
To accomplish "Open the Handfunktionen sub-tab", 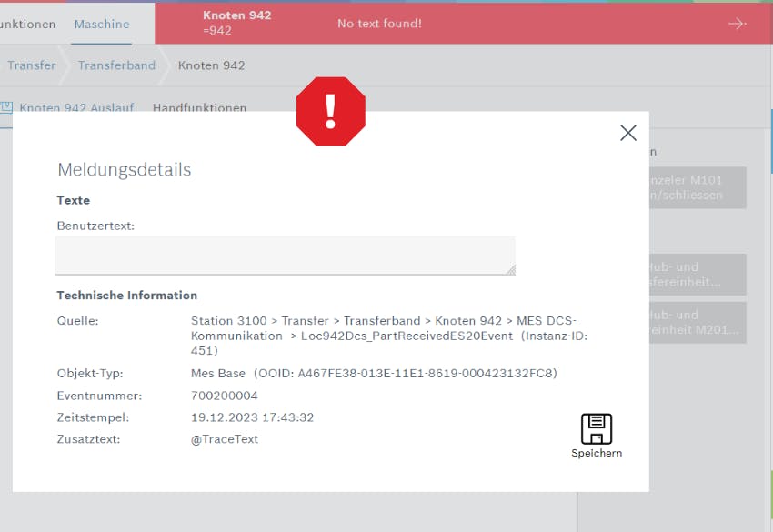I will pyautogui.click(x=199, y=107).
